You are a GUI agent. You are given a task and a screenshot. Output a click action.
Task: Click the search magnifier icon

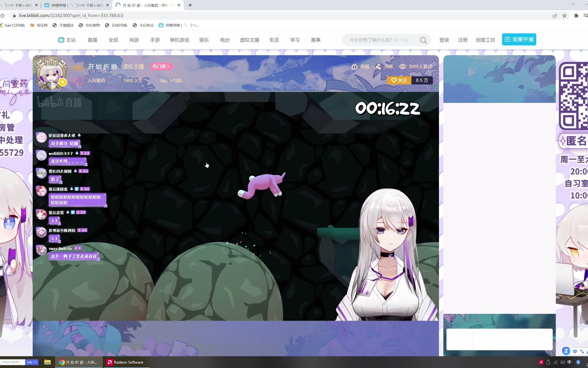pos(423,40)
